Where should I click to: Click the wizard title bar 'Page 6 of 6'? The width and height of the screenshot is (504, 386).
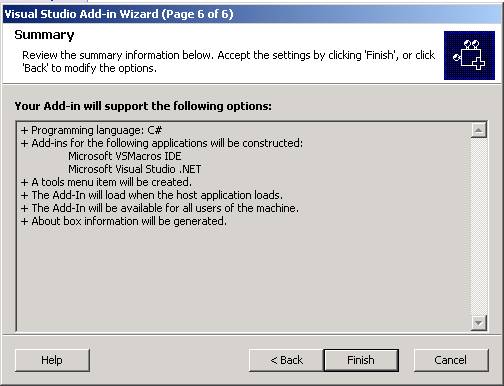[x=119, y=14]
